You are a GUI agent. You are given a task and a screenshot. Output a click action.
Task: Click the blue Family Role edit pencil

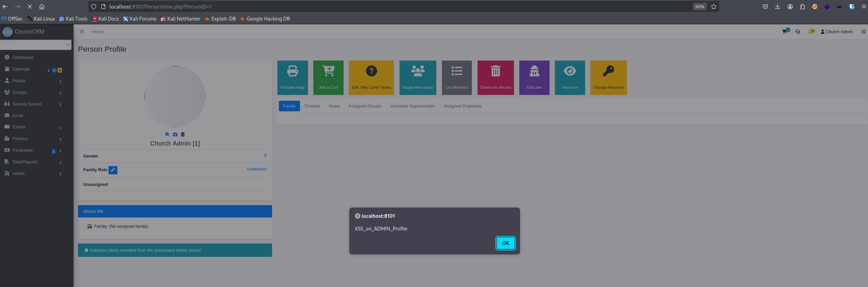[113, 170]
